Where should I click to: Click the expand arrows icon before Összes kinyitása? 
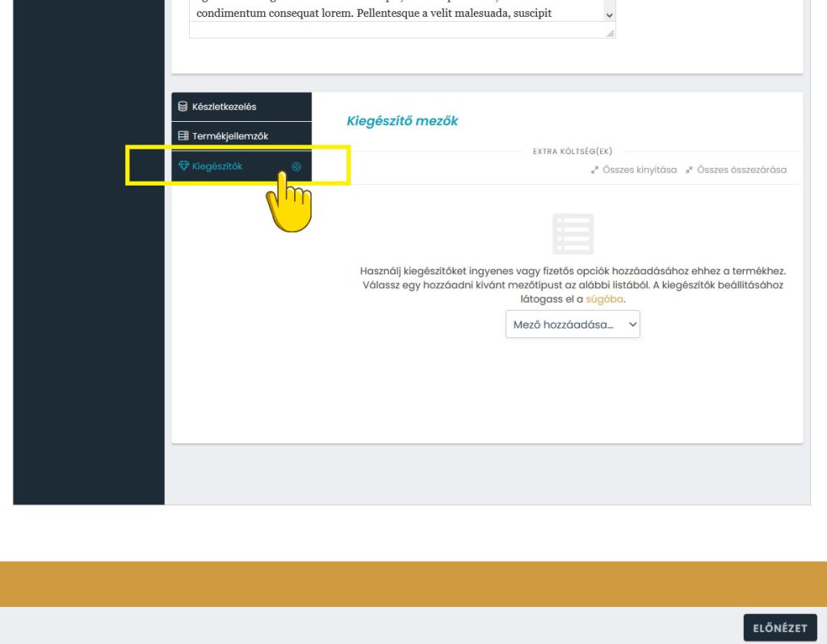tap(594, 170)
